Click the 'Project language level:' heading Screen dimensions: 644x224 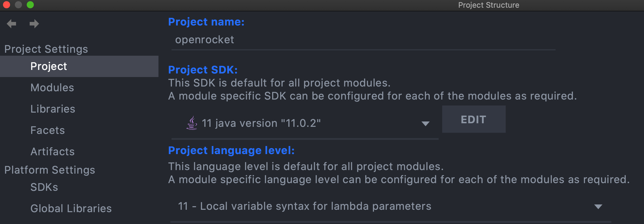click(231, 151)
